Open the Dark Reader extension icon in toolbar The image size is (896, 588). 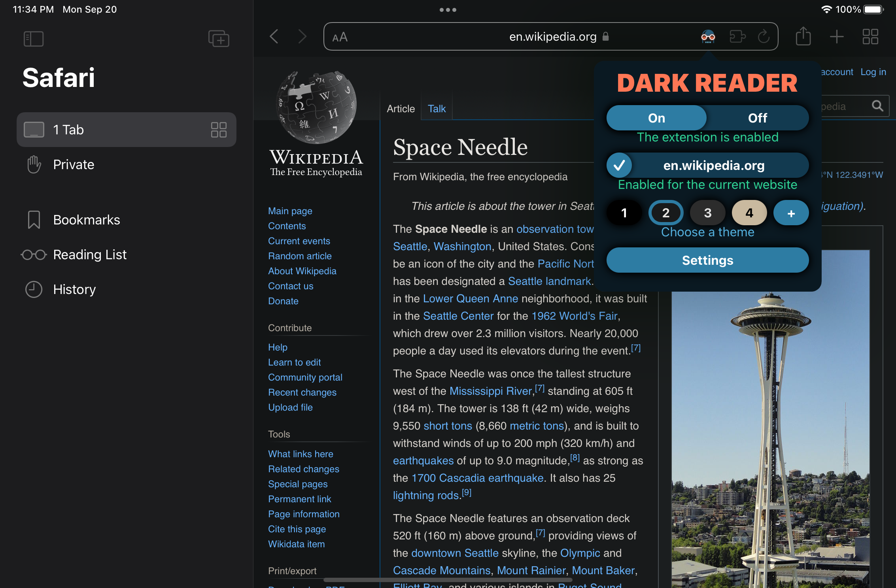click(x=708, y=37)
